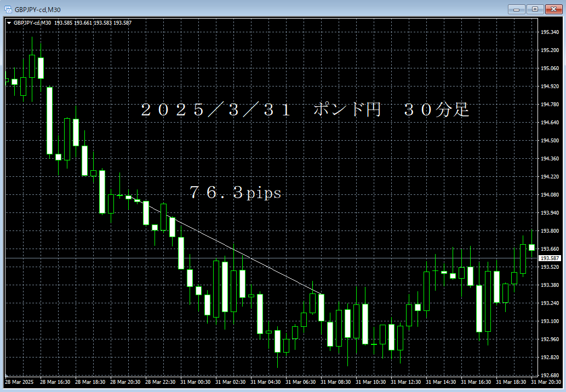Click time axis label 28 Mar 16:30

tap(55, 382)
